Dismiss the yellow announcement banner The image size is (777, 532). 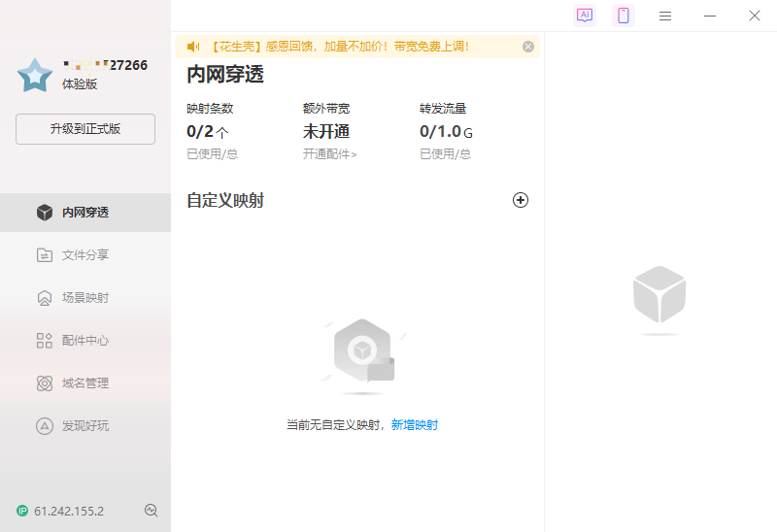pyautogui.click(x=528, y=47)
